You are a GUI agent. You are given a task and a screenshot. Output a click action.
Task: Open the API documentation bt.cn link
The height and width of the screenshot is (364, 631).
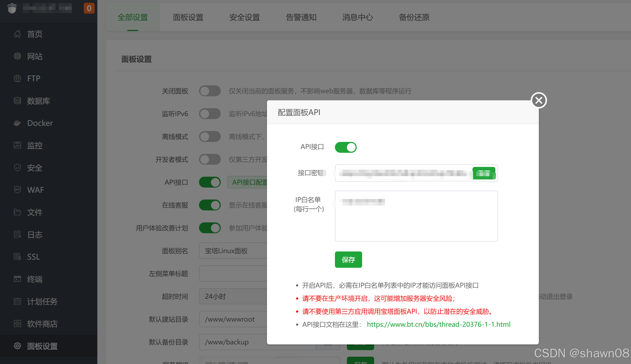click(x=439, y=324)
